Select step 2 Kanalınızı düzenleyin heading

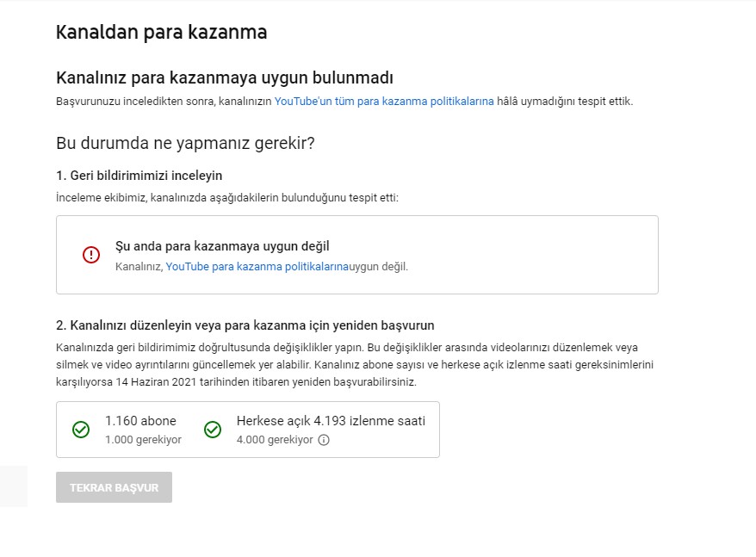pos(245,325)
